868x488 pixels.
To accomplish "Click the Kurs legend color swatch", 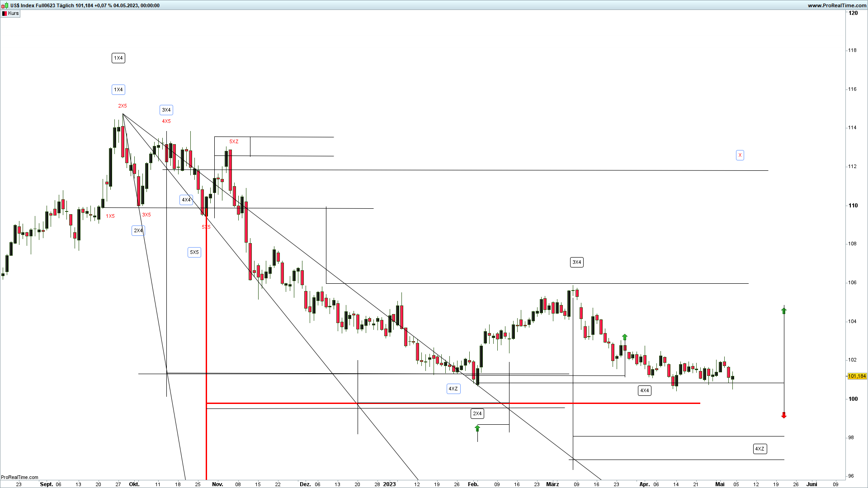I will [x=5, y=14].
